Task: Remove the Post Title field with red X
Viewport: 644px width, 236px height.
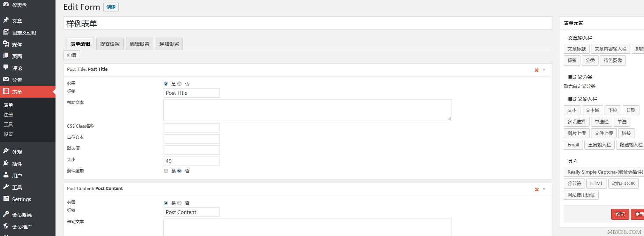Action: pyautogui.click(x=536, y=70)
